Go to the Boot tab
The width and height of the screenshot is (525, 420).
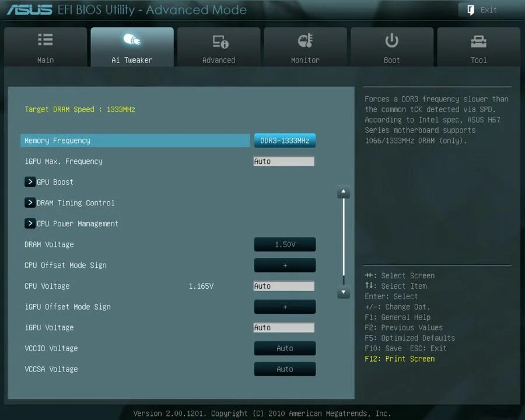(392, 47)
